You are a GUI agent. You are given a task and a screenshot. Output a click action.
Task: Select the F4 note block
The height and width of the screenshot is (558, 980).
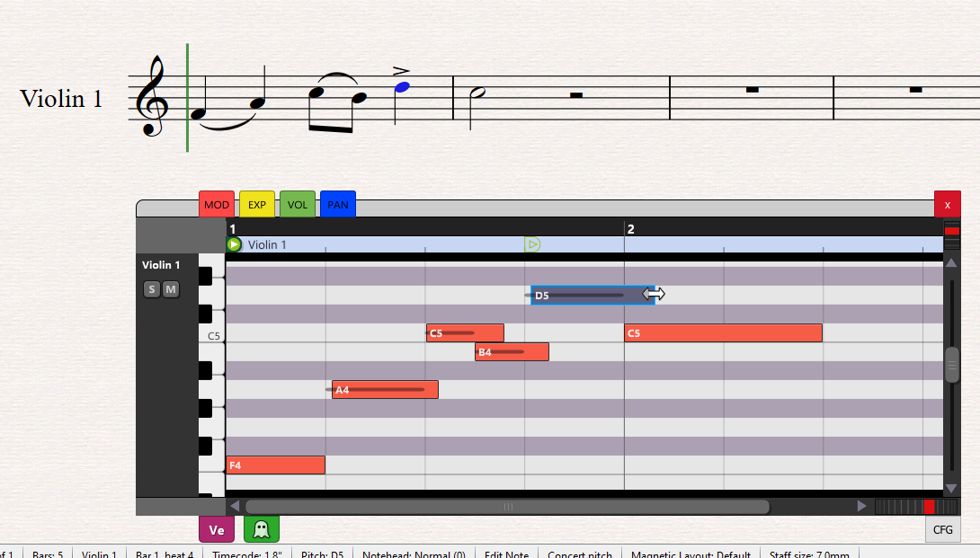coord(275,465)
